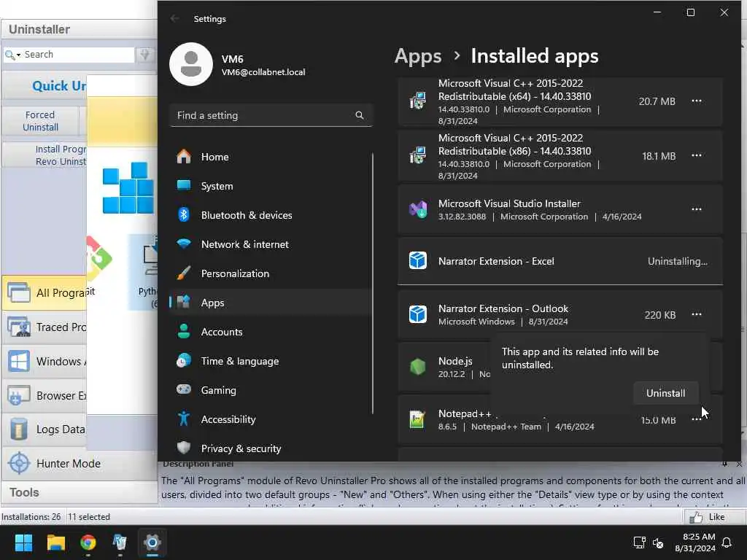Image resolution: width=747 pixels, height=560 pixels.
Task: Pin the Revo Description Panel
Action: coord(724,464)
